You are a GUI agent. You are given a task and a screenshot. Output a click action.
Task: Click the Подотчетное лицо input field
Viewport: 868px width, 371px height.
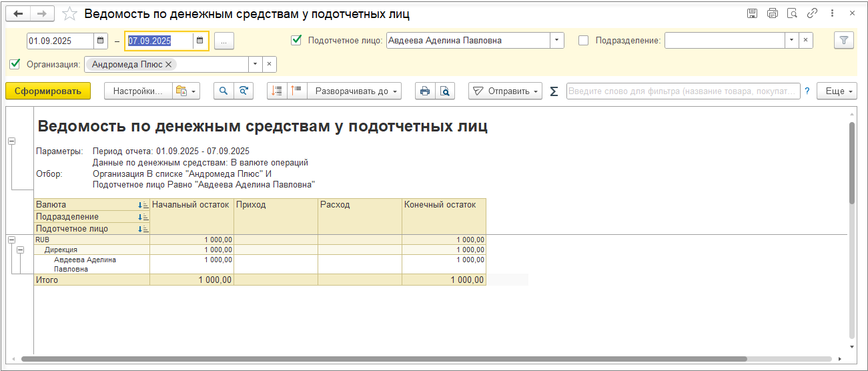(x=468, y=41)
